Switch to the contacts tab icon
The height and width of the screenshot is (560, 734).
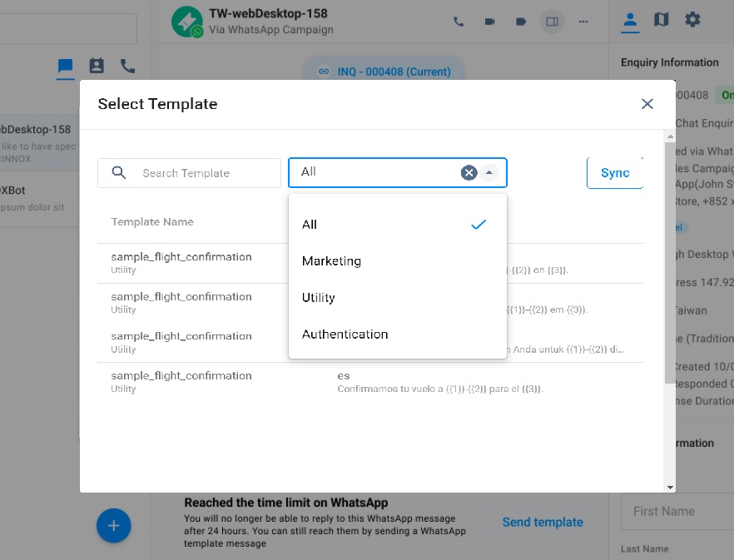(x=97, y=66)
